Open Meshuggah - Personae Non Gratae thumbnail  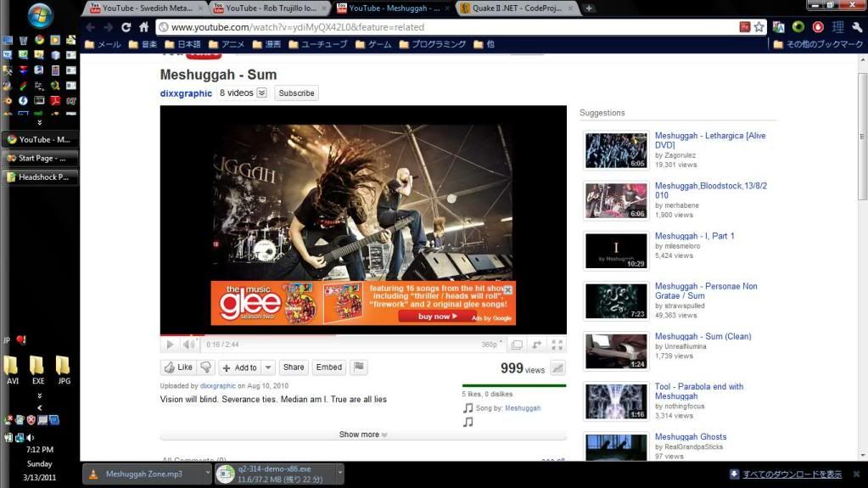pos(615,300)
